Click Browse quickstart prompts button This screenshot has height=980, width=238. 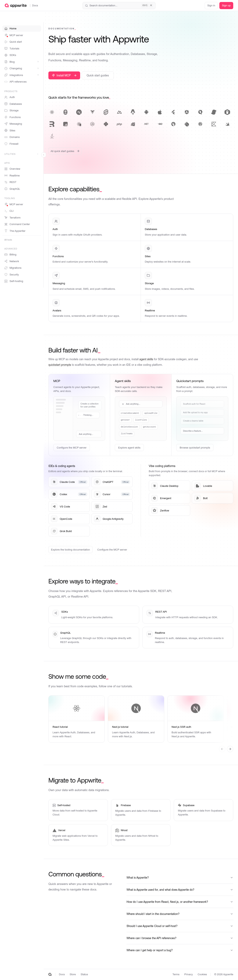pos(195,448)
